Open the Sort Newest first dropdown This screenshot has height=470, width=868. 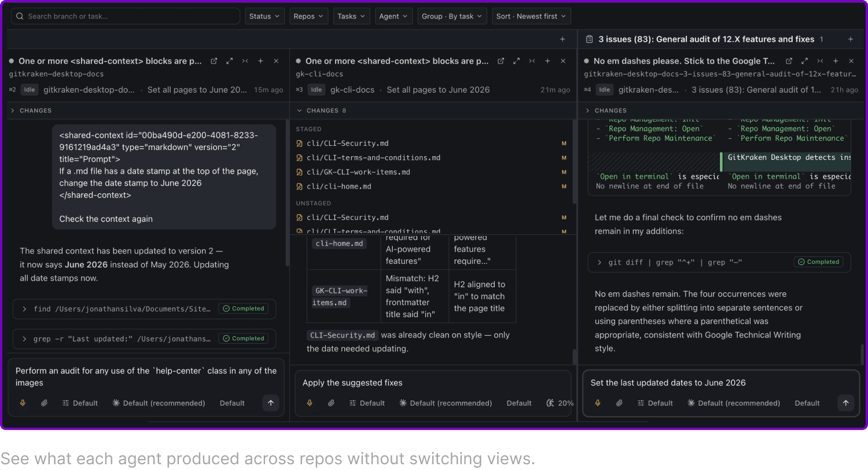pos(532,16)
